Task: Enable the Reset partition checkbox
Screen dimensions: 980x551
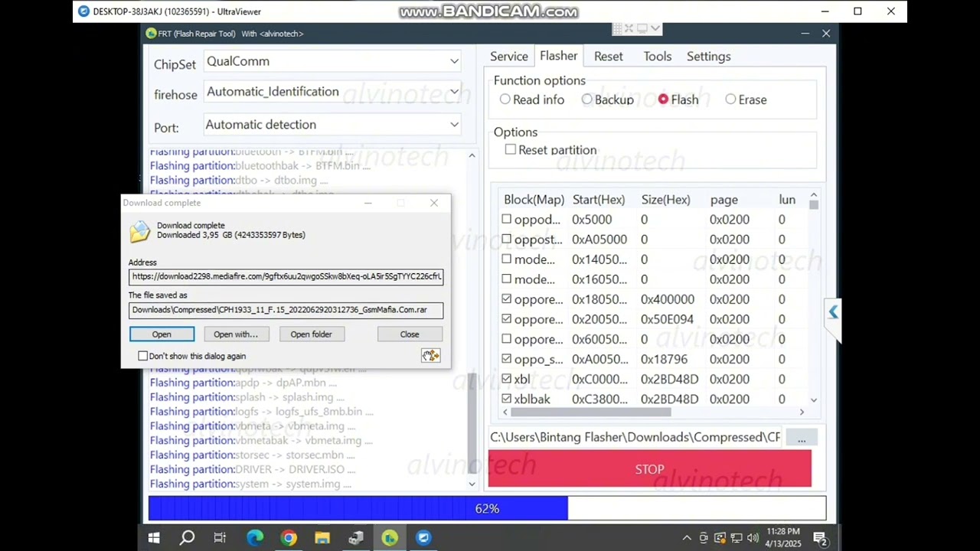Action: pyautogui.click(x=510, y=150)
